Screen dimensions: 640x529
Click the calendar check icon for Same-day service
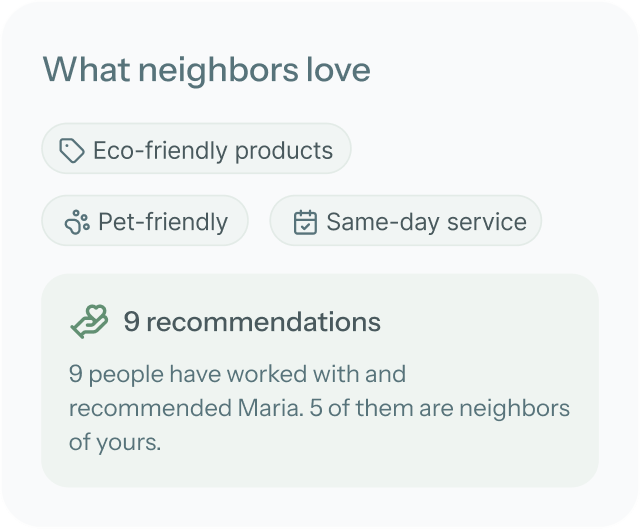click(304, 222)
